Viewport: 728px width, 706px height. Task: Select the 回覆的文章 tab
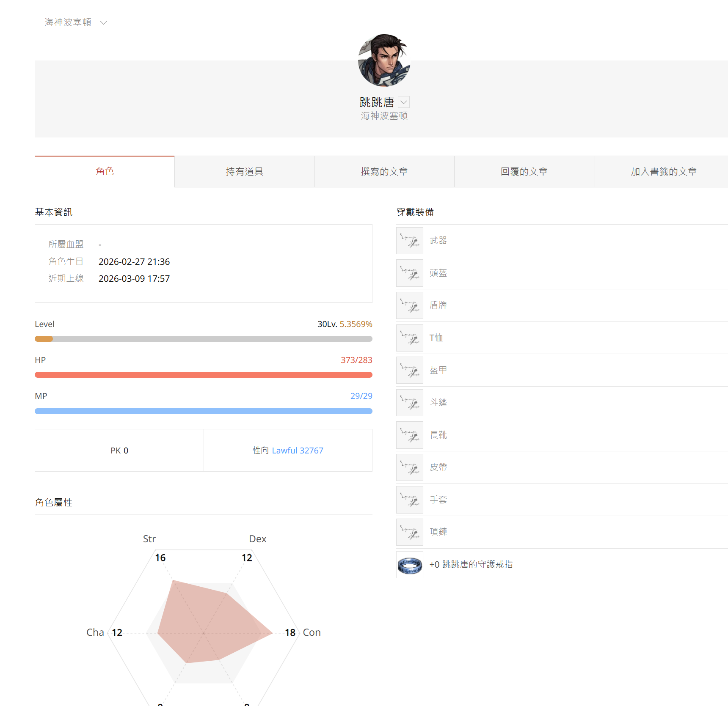tap(524, 172)
